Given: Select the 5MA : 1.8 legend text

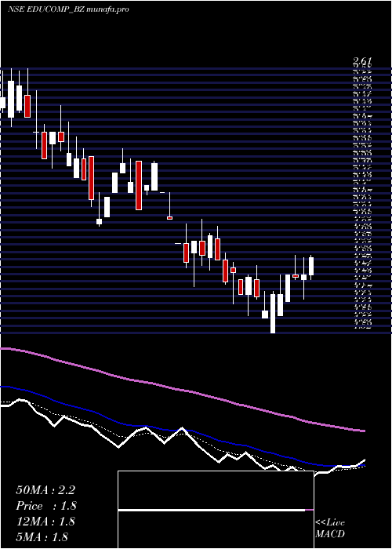Looking at the screenshot, I should point(42,536).
